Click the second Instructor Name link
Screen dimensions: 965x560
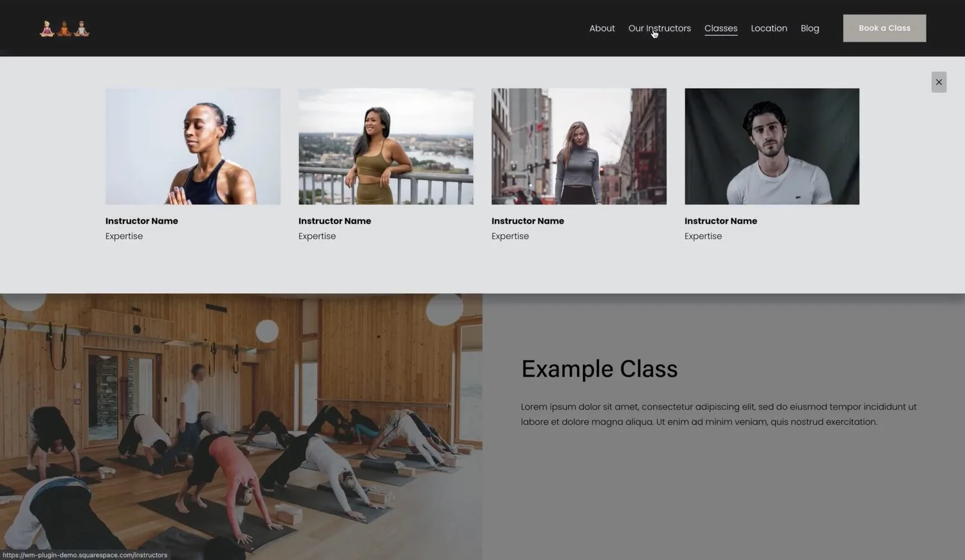[x=335, y=221]
